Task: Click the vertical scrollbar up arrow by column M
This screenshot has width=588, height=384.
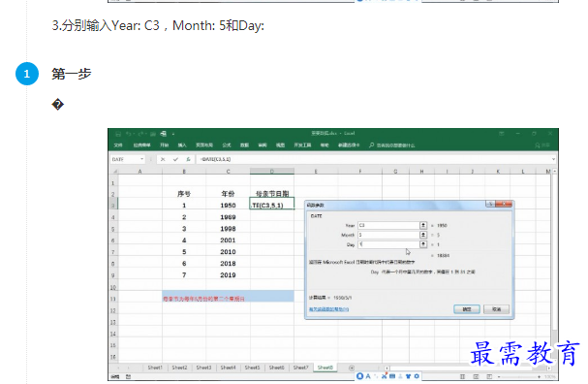Action: tap(555, 172)
